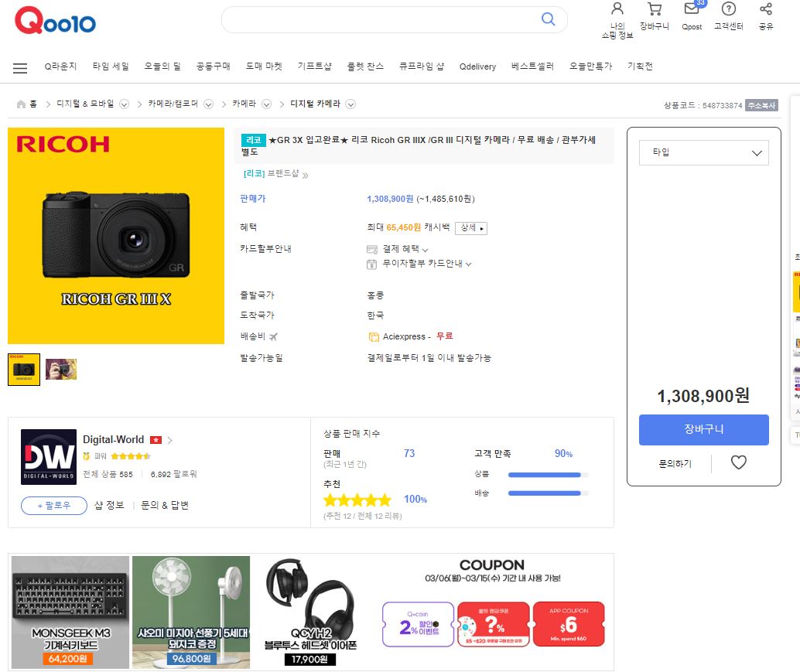The width and height of the screenshot is (800, 672).
Task: Select the yellow Ricoh camera thumbnail
Action: click(24, 370)
